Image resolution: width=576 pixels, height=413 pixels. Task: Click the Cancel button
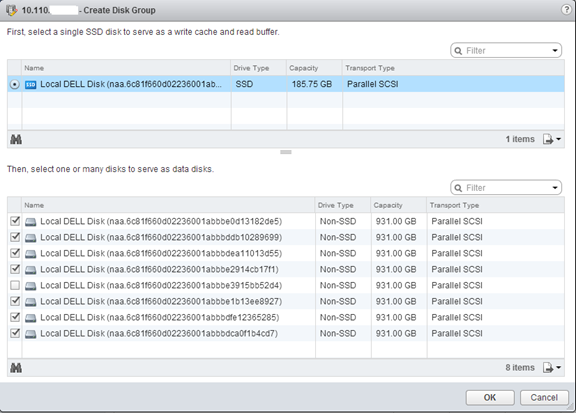544,398
